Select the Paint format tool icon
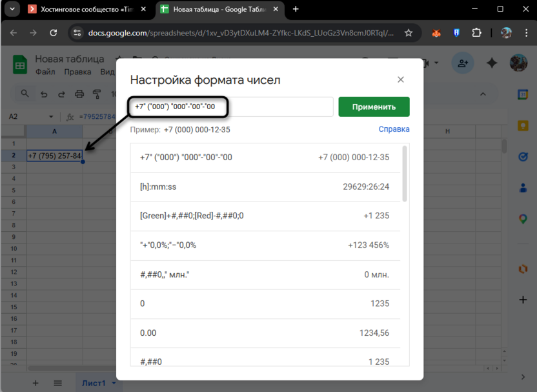 coord(97,94)
